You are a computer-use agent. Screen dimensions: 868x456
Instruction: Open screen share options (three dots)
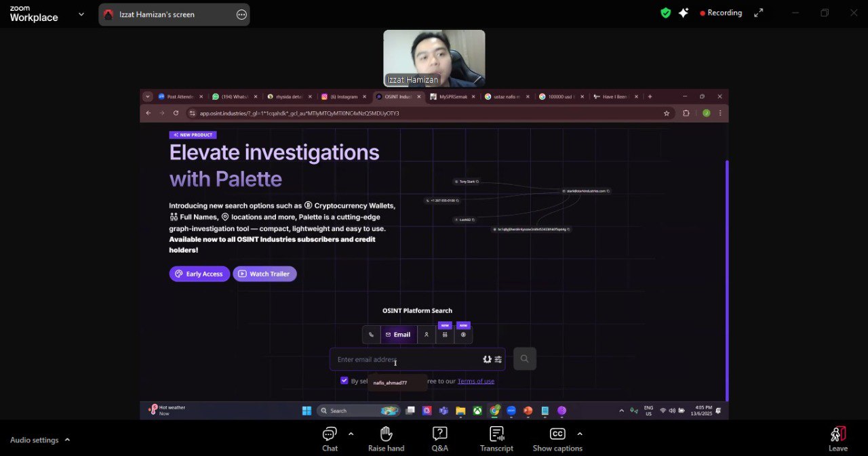pyautogui.click(x=241, y=14)
